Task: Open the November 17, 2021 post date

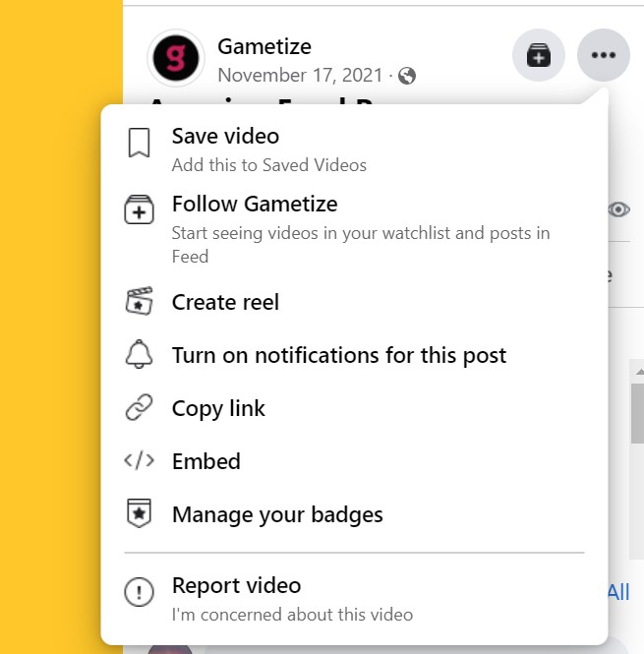Action: [300, 76]
